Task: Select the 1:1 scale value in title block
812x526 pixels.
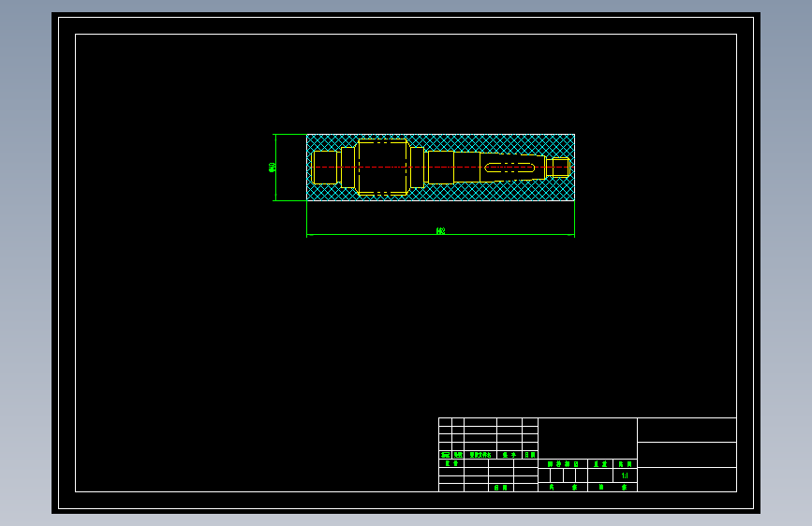Action: (625, 475)
